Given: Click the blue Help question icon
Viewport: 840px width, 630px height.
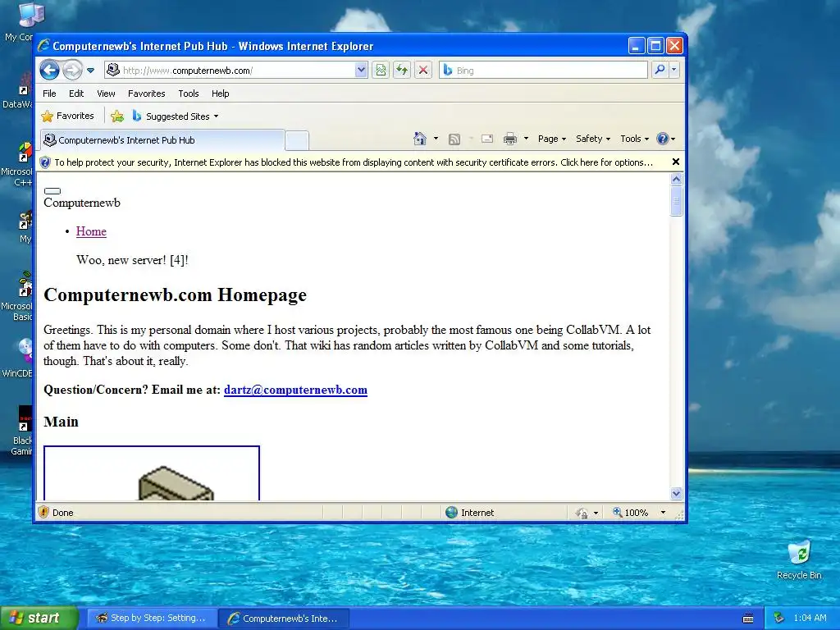Looking at the screenshot, I should (x=663, y=139).
